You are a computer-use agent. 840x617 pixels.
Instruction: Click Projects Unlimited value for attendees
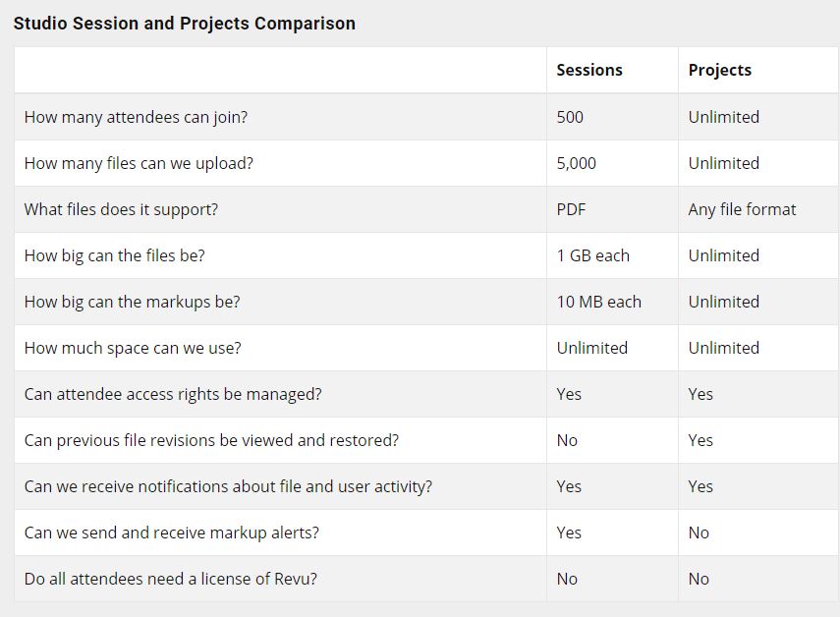[x=724, y=117]
